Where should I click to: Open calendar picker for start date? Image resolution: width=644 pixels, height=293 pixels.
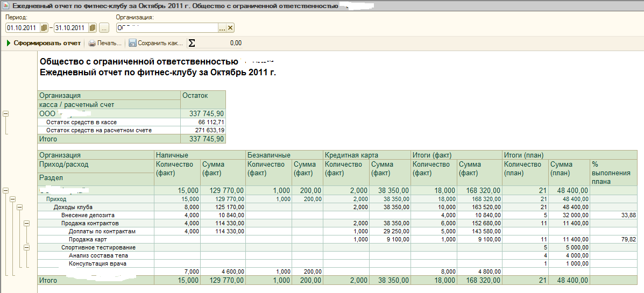[x=44, y=28]
